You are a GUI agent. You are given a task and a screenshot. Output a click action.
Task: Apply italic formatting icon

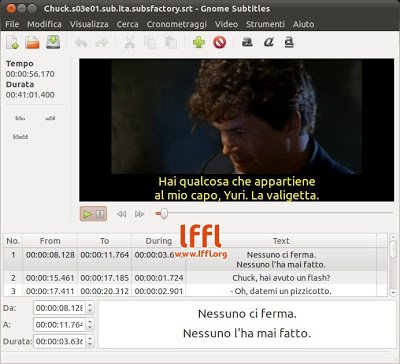pyautogui.click(x=268, y=42)
